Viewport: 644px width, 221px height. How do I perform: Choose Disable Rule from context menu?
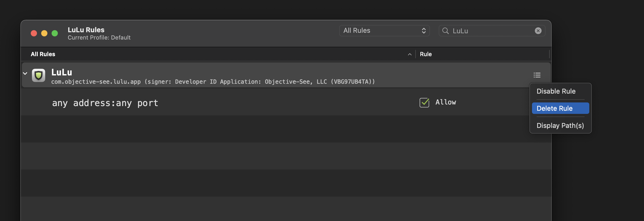[x=556, y=91]
